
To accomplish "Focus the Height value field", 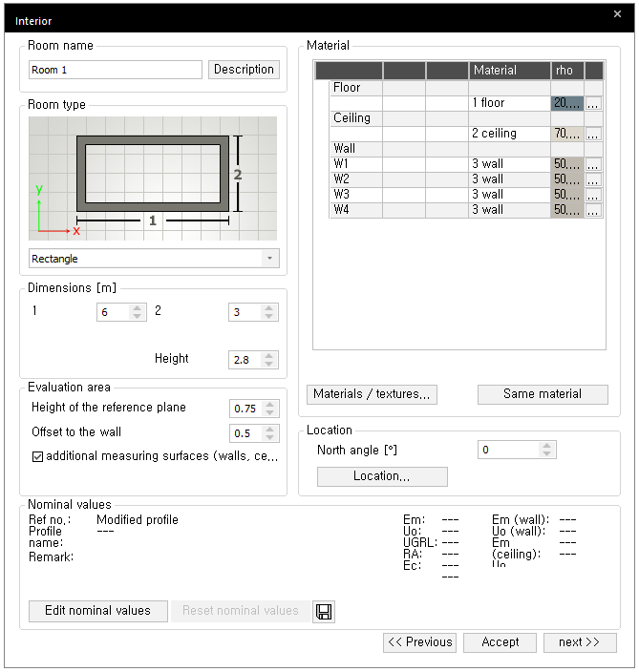I will click(x=245, y=360).
